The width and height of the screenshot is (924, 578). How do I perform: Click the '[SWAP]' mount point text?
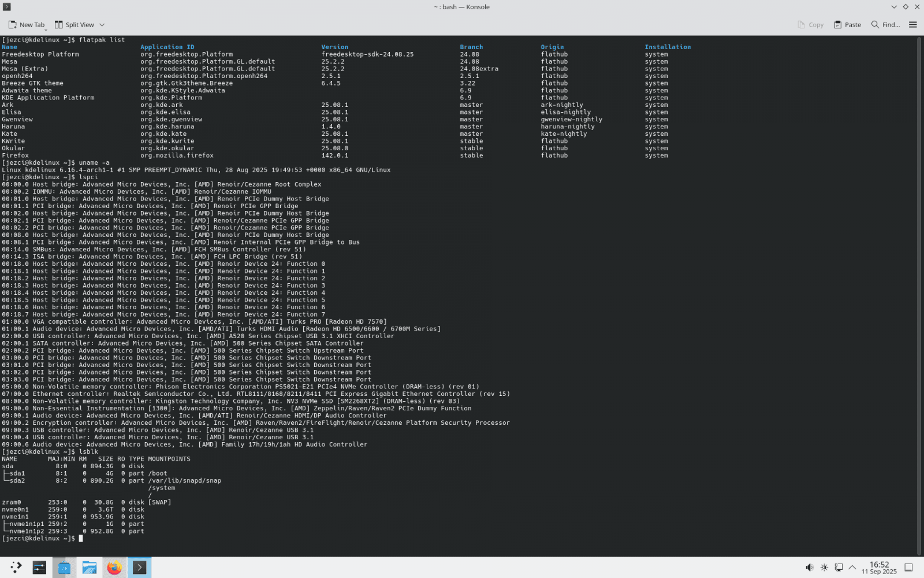pyautogui.click(x=159, y=502)
